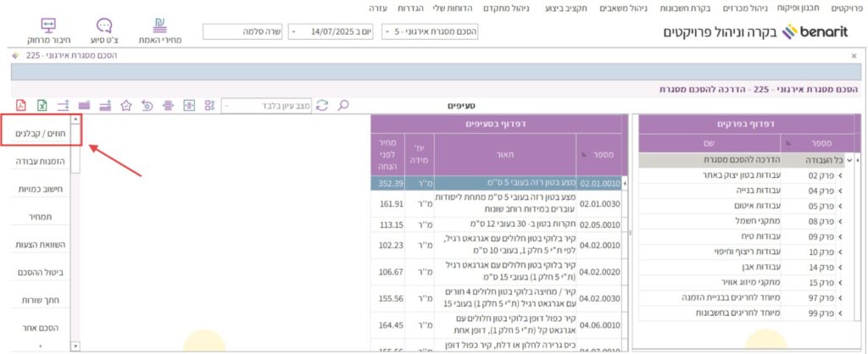This screenshot has height=354, width=868.
Task: Open צ'ט סיוע support chat
Action: [x=103, y=31]
